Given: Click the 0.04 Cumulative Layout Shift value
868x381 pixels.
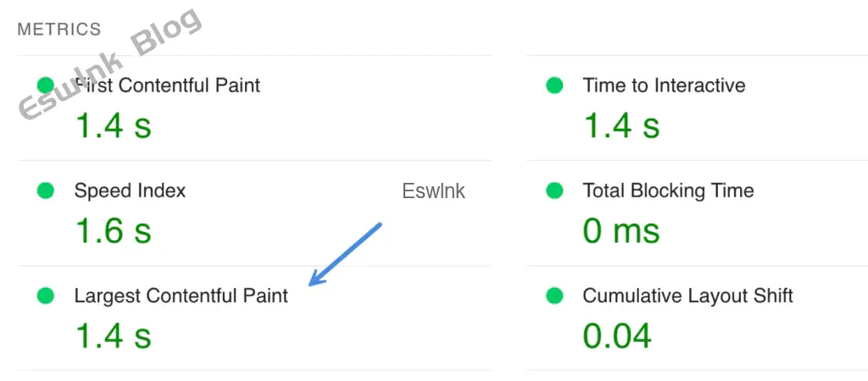Looking at the screenshot, I should pos(617,335).
